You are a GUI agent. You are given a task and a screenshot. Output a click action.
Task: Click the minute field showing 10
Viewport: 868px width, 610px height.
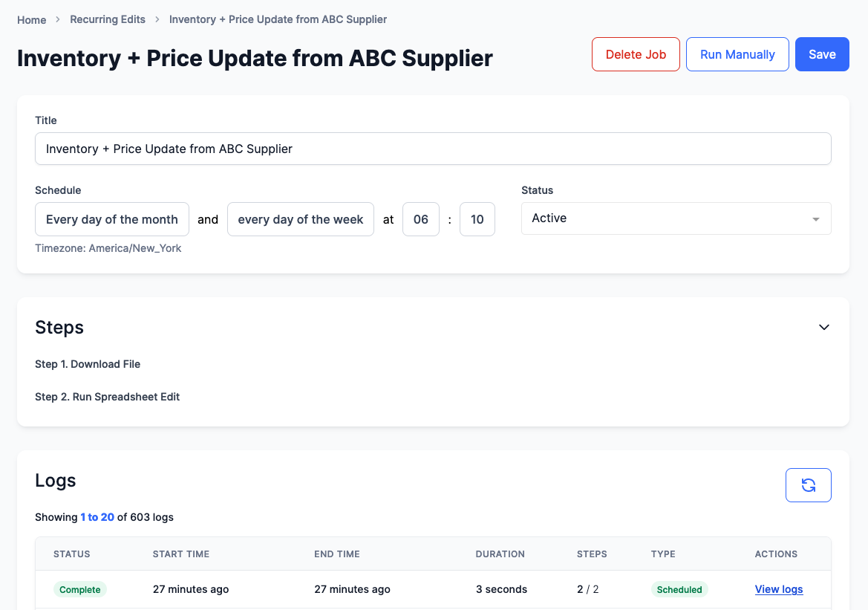coord(477,219)
